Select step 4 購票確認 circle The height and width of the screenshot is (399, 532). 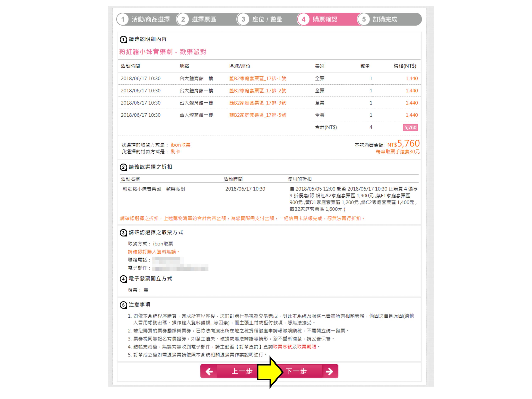[304, 19]
